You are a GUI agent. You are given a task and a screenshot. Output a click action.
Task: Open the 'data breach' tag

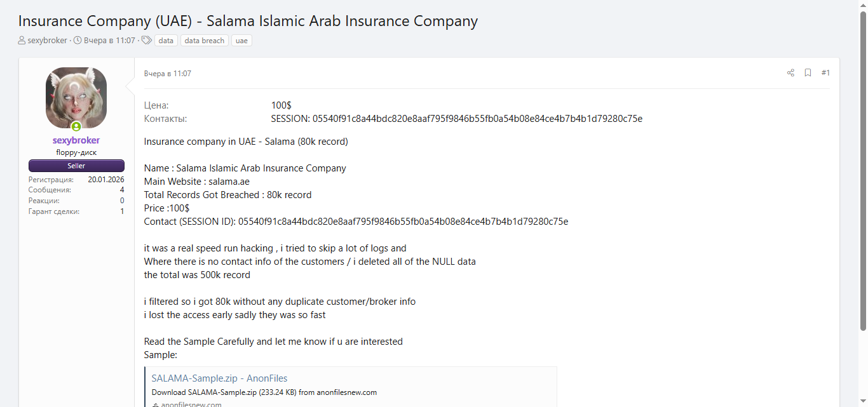pos(204,41)
